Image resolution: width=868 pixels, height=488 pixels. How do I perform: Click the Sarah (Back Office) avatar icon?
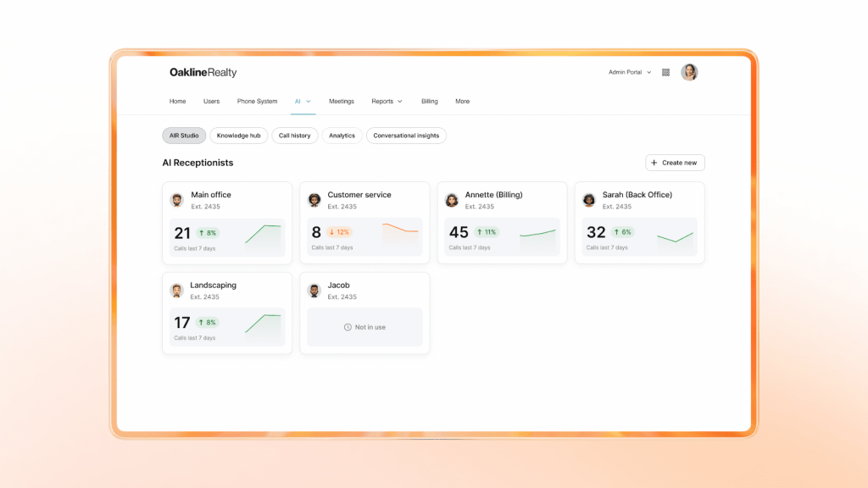(589, 199)
